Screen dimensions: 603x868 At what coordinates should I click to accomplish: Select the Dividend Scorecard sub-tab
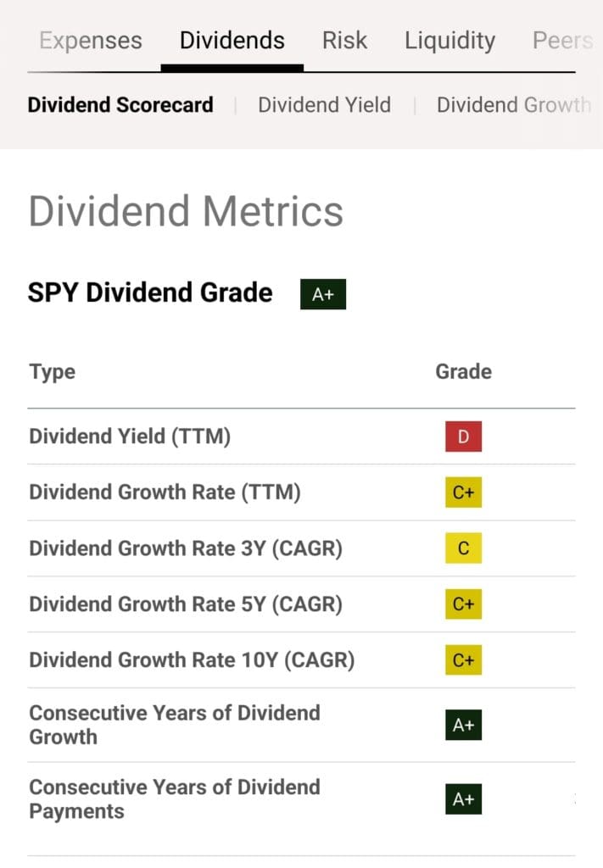(x=120, y=105)
